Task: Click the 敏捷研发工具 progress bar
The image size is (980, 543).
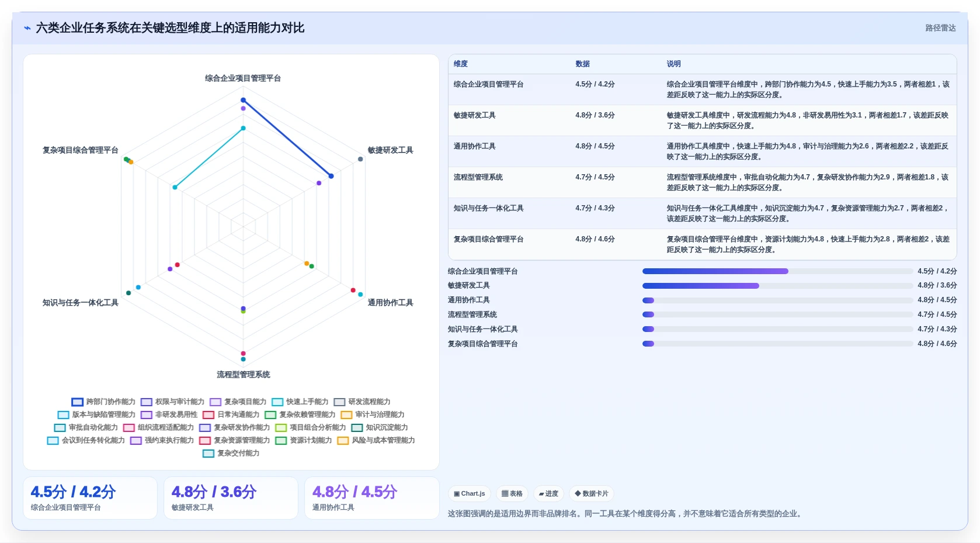Action: (x=777, y=286)
